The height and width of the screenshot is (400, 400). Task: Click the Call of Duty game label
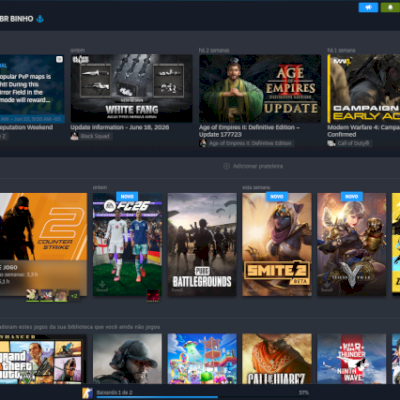pyautogui.click(x=353, y=143)
